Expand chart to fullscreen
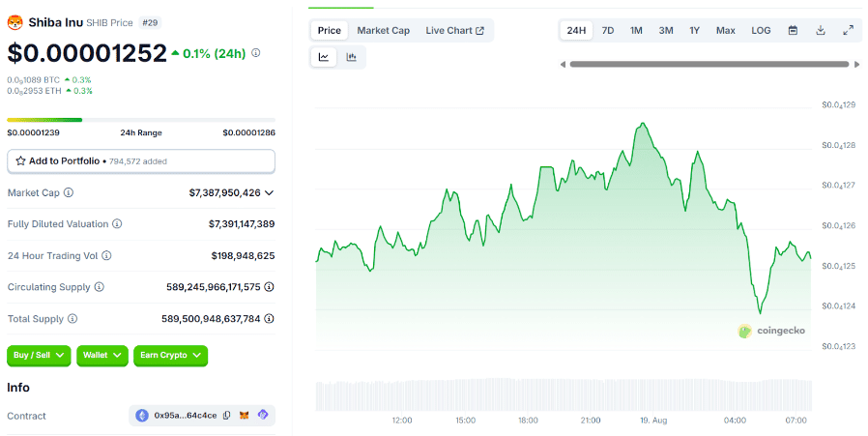The width and height of the screenshot is (868, 436). 848,31
